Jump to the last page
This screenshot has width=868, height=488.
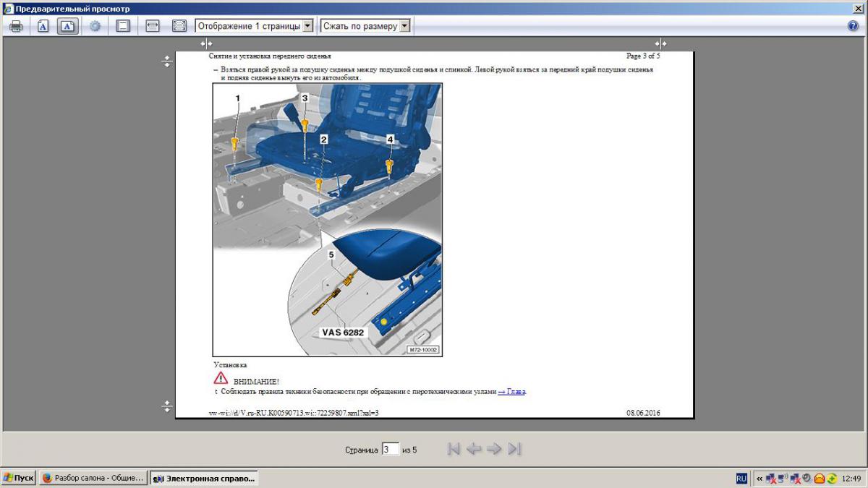pos(514,449)
